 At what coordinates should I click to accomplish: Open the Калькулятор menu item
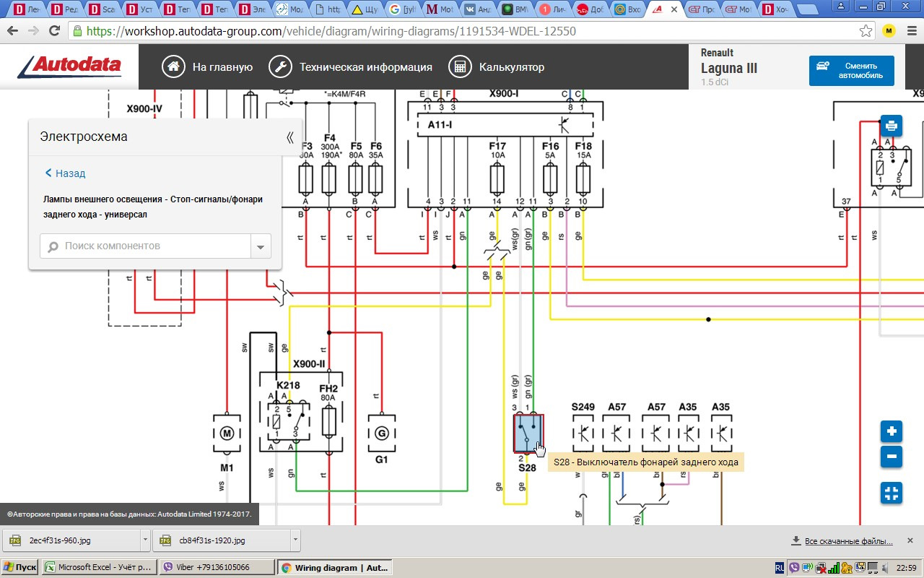point(497,66)
